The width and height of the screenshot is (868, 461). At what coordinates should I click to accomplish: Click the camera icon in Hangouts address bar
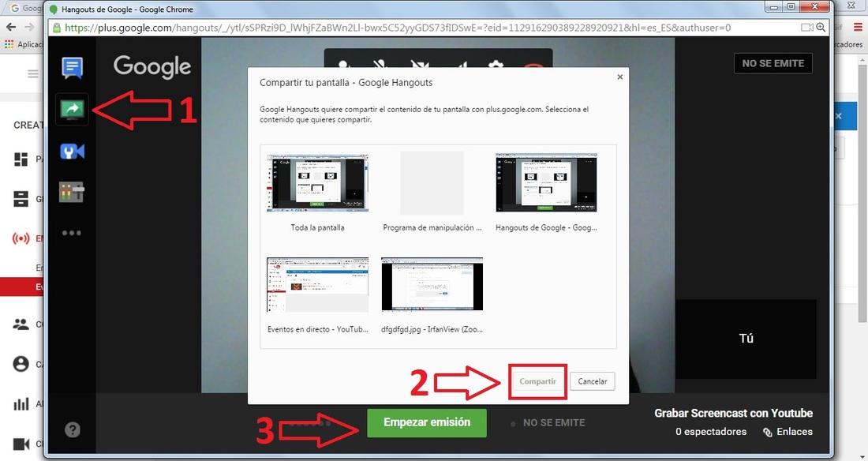[x=806, y=27]
